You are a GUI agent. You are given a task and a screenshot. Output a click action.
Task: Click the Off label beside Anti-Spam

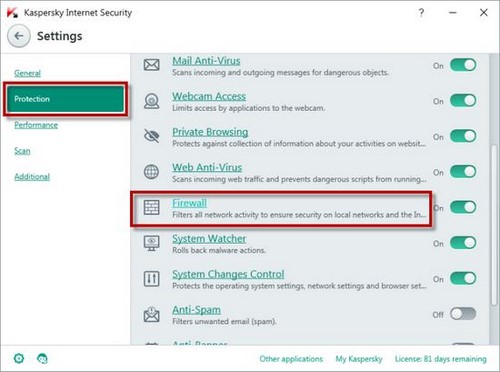pos(438,315)
